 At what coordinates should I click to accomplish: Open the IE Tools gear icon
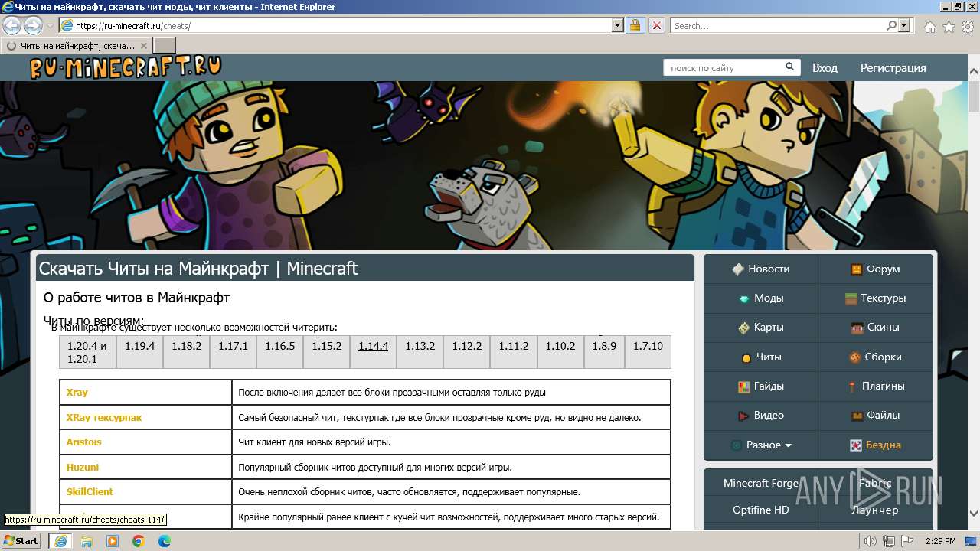tap(967, 27)
